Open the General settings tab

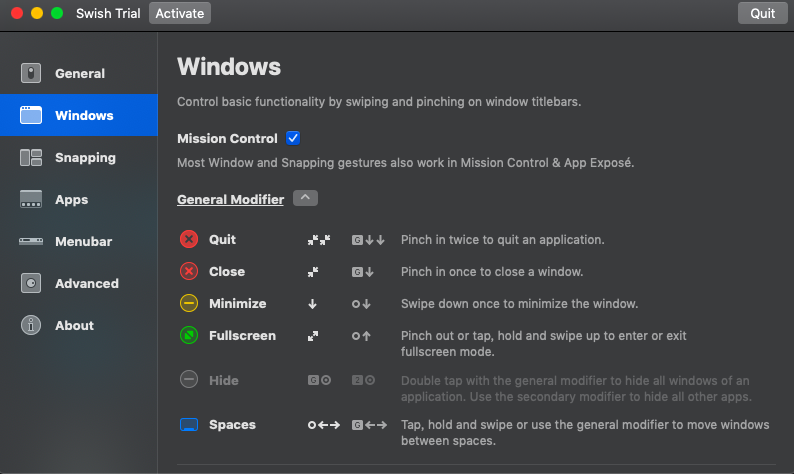coord(79,73)
